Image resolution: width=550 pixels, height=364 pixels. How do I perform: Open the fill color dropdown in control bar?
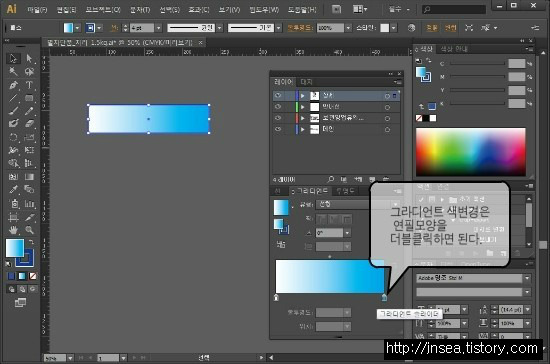[x=77, y=28]
